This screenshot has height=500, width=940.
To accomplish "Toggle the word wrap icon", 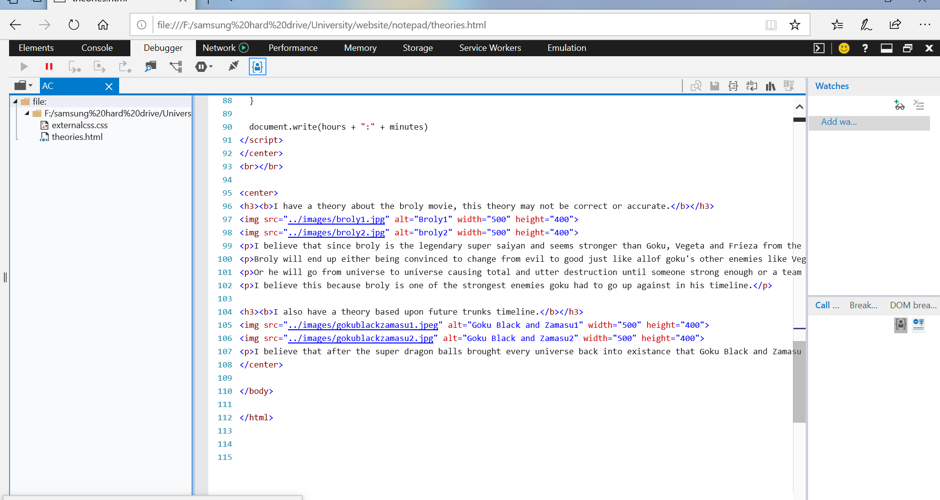I will (752, 86).
